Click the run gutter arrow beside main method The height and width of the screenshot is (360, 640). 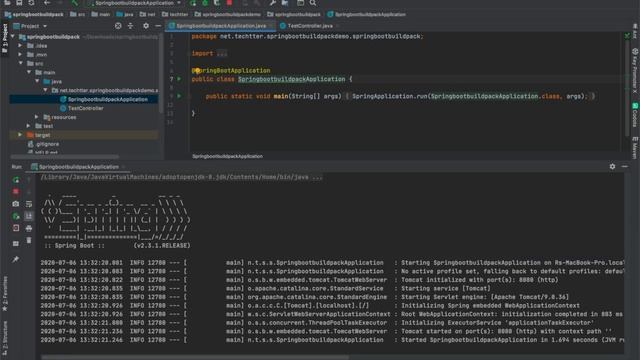coord(179,96)
